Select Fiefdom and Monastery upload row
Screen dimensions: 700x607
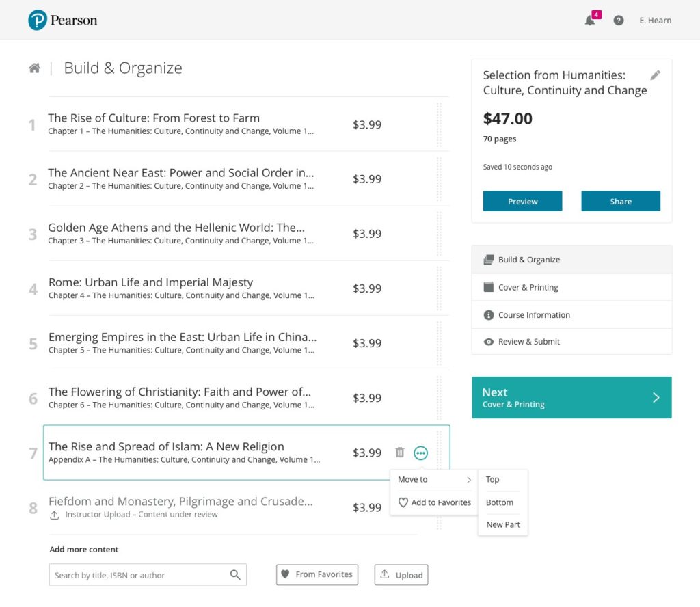[232, 507]
